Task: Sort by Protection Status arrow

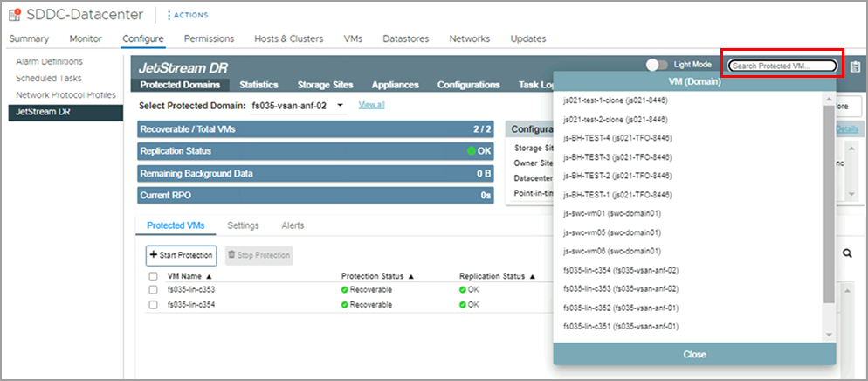Action: point(410,276)
